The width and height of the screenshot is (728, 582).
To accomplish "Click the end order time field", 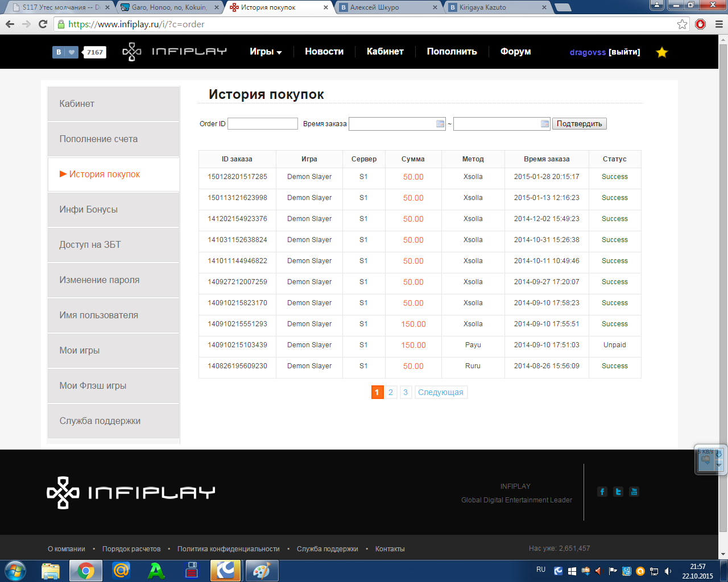I will (x=502, y=124).
